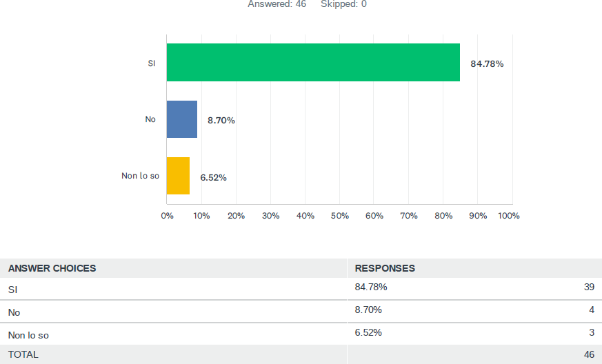Select the 8.70% label beside the blue bar
This screenshot has width=602, height=364.
(221, 121)
